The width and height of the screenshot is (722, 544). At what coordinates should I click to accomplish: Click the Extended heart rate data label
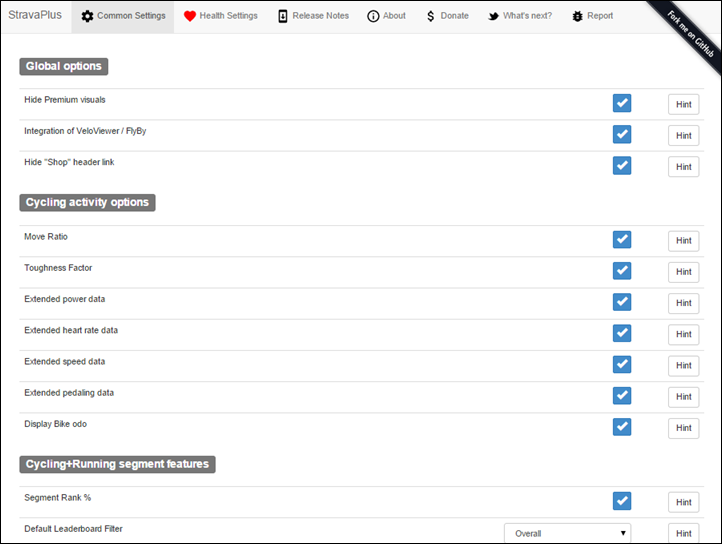(x=71, y=331)
